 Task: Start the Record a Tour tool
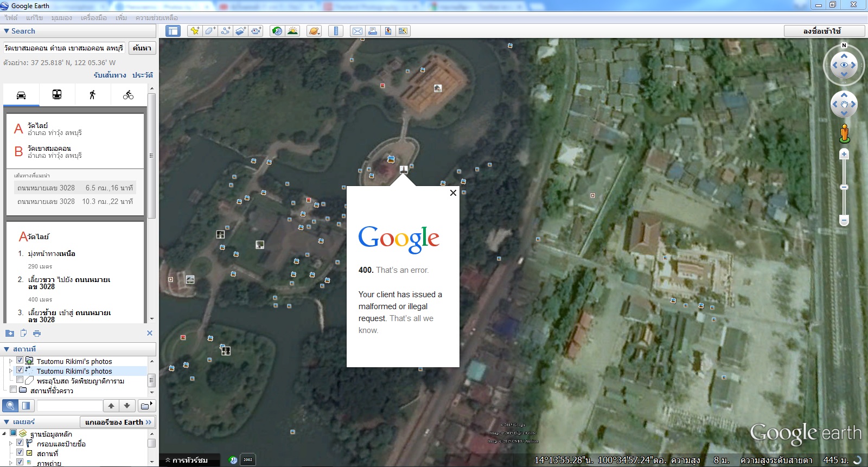(256, 31)
